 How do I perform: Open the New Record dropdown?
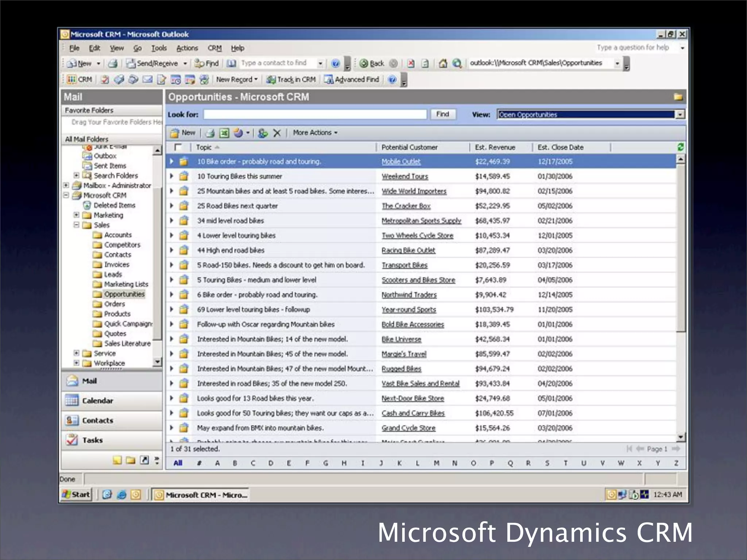coord(237,79)
